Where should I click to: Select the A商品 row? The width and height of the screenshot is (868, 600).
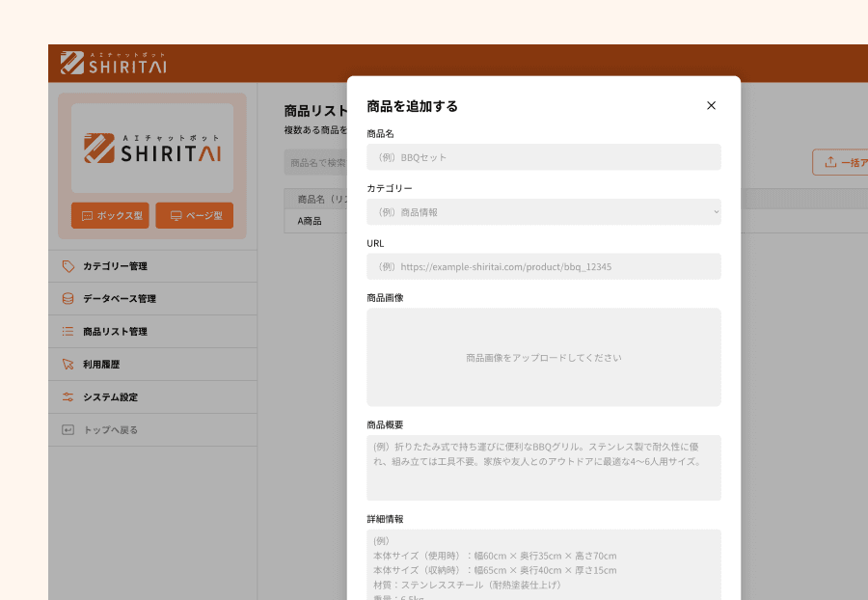coord(315,221)
